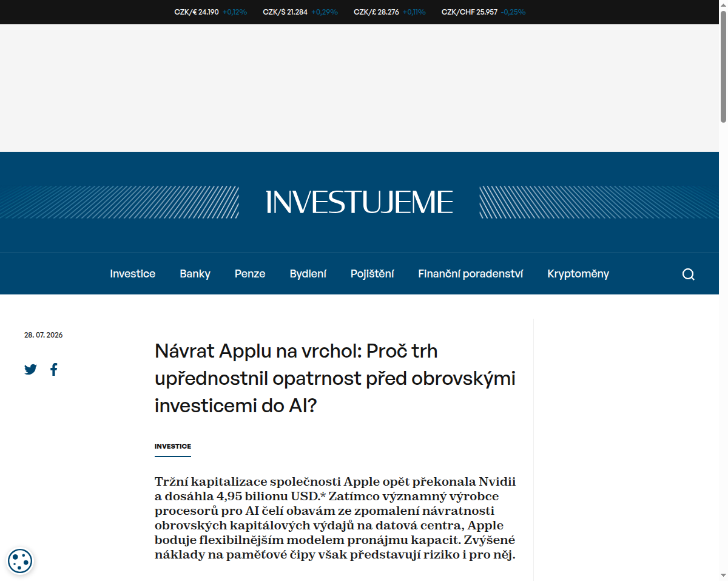
Task: Open the Banky section
Action: [x=195, y=274]
